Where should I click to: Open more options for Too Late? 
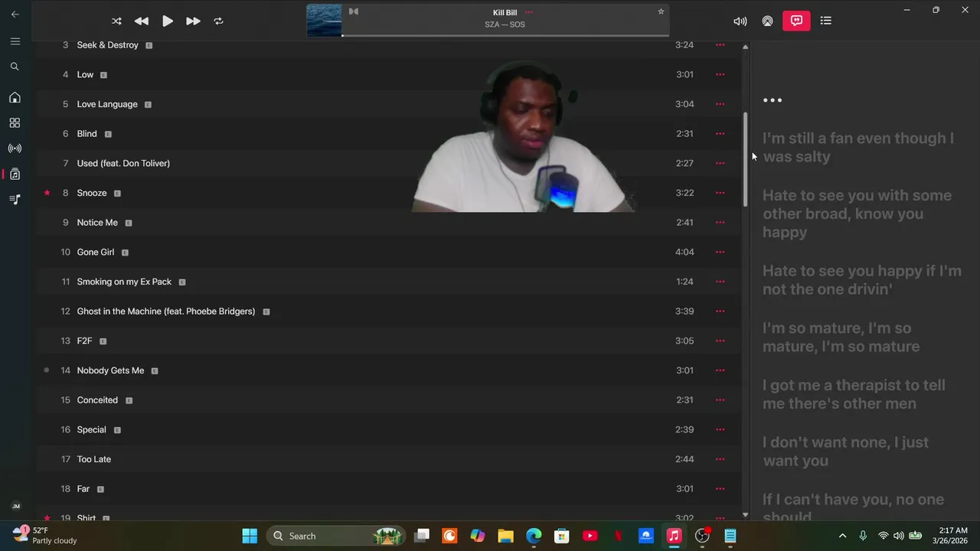click(x=720, y=459)
